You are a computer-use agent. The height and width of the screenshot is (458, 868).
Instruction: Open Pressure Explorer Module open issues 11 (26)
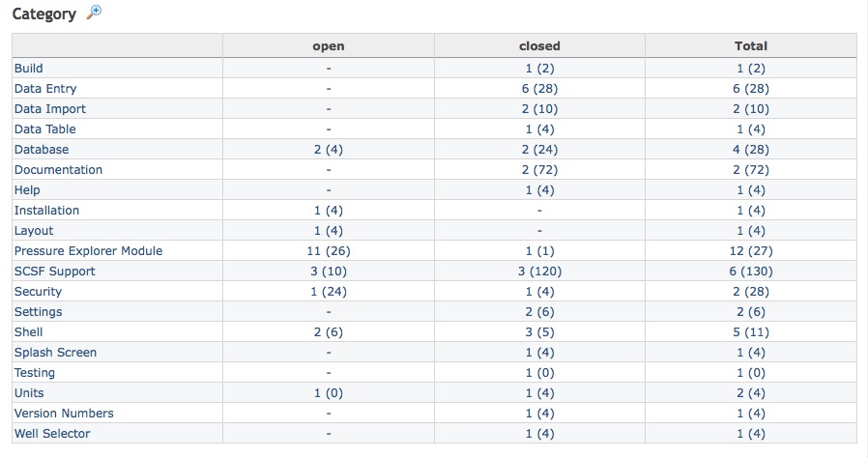[329, 251]
